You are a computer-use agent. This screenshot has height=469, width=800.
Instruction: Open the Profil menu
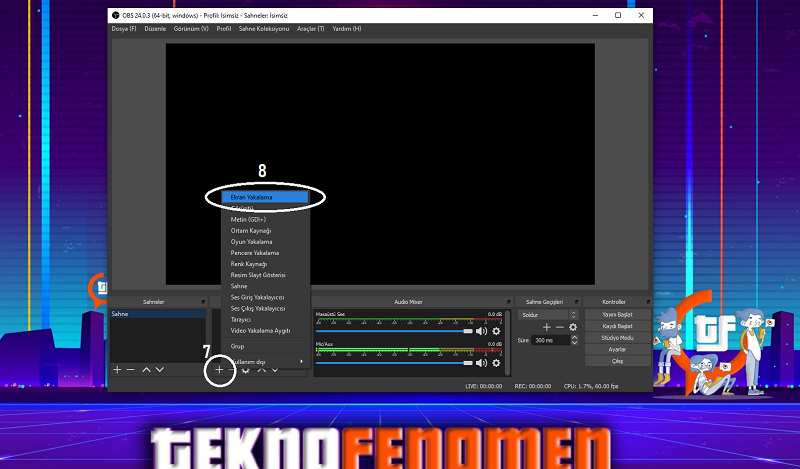pyautogui.click(x=223, y=29)
